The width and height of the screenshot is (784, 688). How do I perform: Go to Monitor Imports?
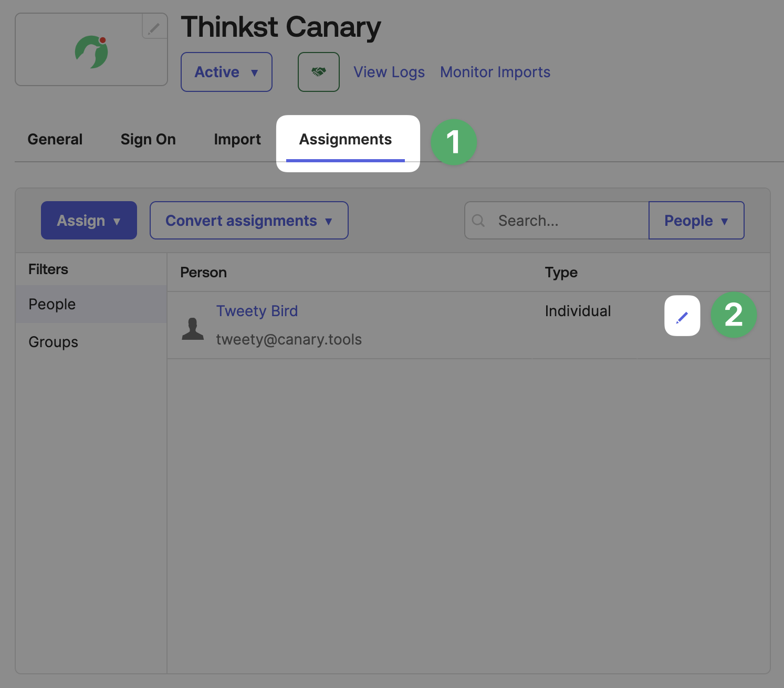click(495, 72)
